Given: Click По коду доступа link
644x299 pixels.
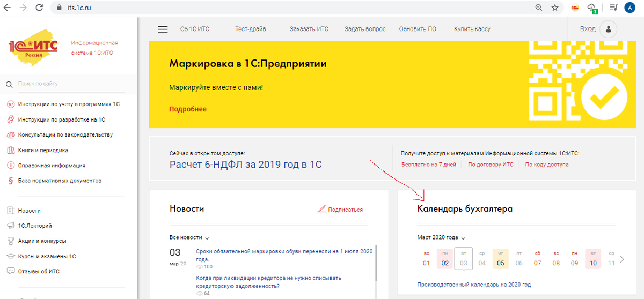Looking at the screenshot, I should pos(547,165).
